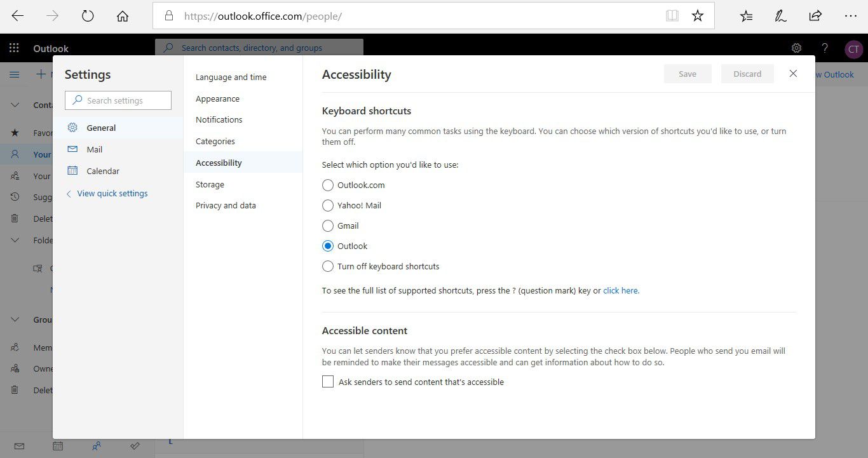The width and height of the screenshot is (868, 458).
Task: Click the lock icon in address bar
Action: coord(168,16)
